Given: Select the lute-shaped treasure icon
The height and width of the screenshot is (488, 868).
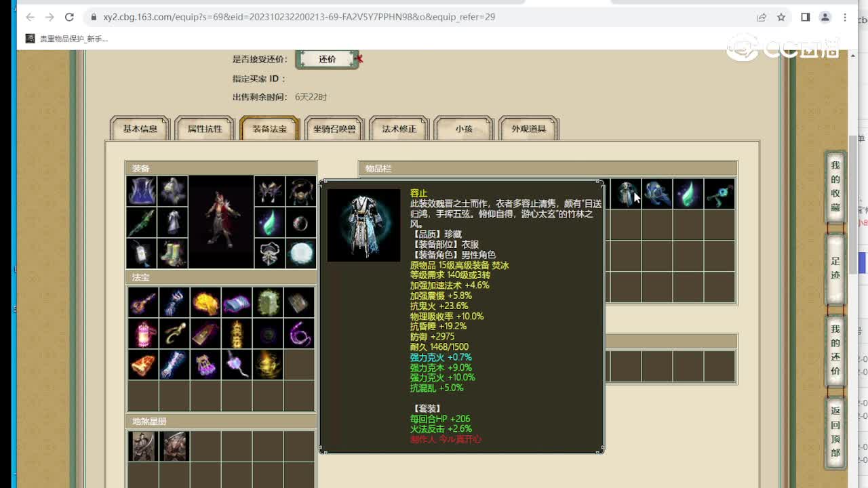Looking at the screenshot, I should [x=143, y=302].
